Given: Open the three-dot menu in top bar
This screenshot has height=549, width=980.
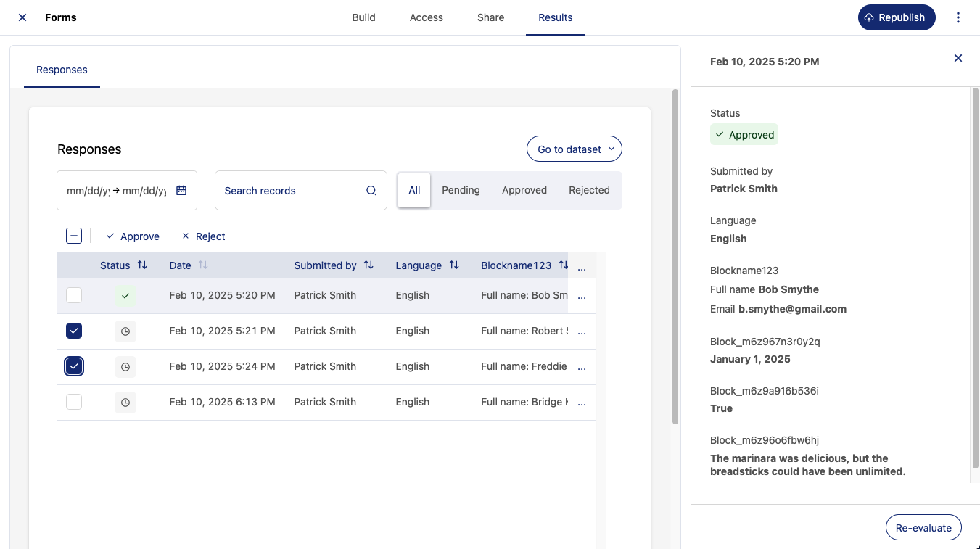Looking at the screenshot, I should pyautogui.click(x=958, y=17).
